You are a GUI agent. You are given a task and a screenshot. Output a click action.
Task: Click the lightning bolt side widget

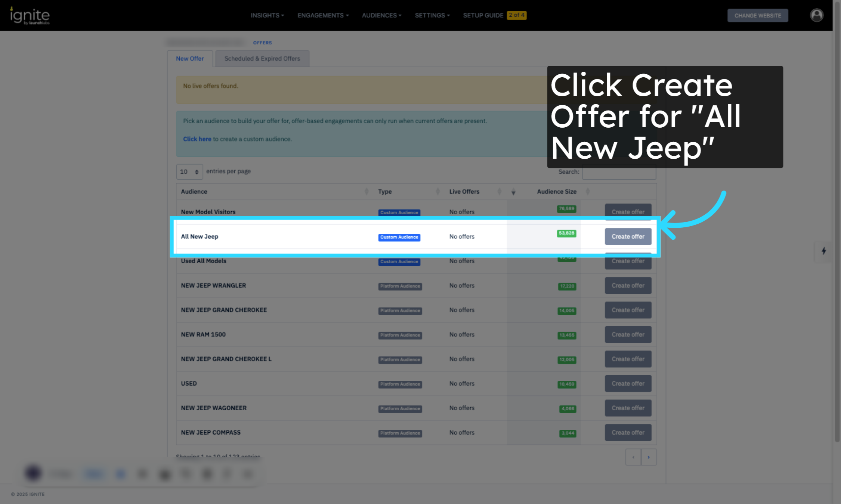(x=823, y=251)
